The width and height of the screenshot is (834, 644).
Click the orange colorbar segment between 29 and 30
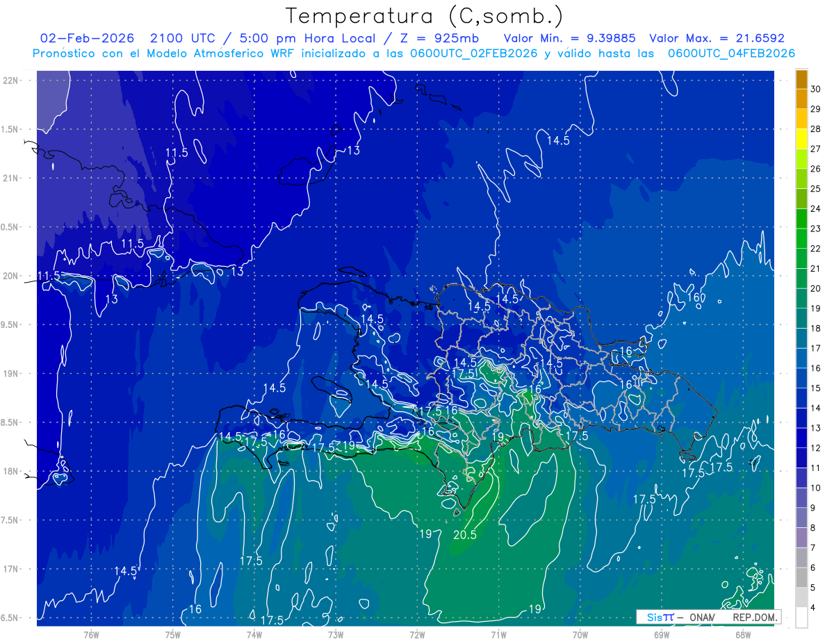pos(801,100)
